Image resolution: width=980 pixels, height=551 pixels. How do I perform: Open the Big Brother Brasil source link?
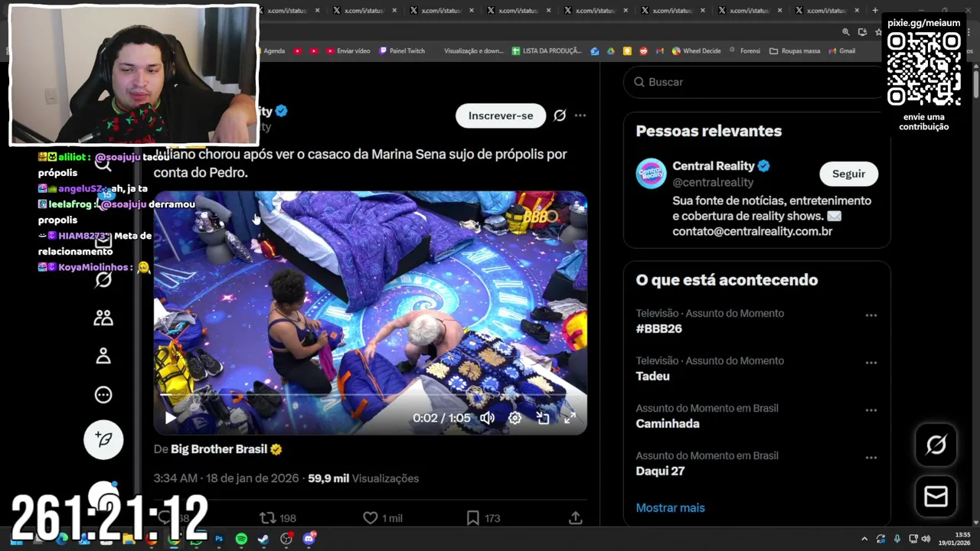pos(218,449)
